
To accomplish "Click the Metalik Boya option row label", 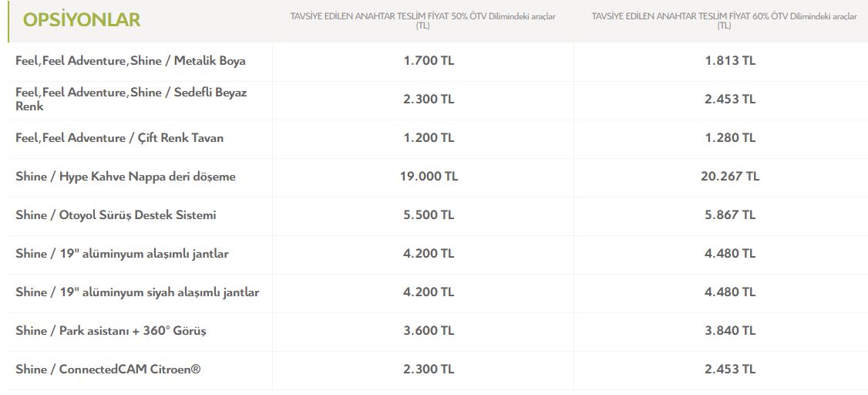I will pyautogui.click(x=130, y=61).
